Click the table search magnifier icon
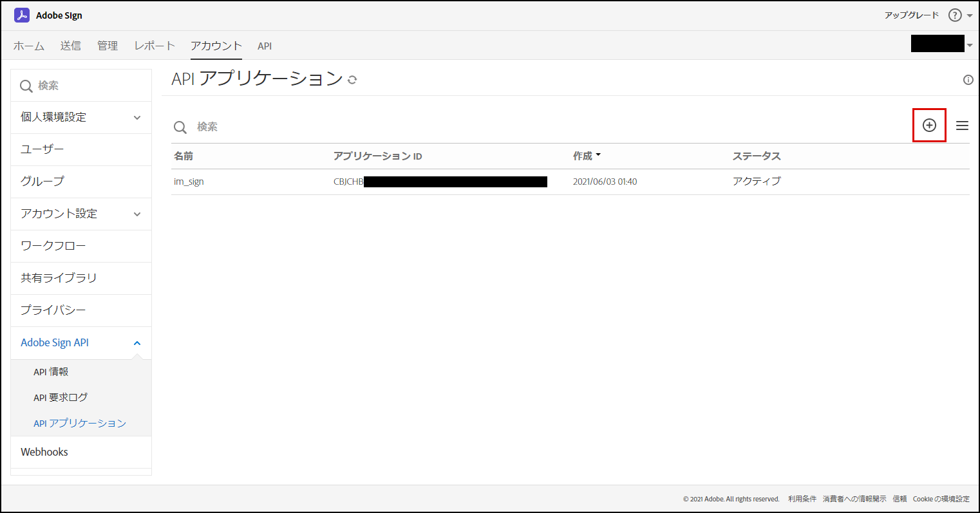This screenshot has height=513, width=980. coord(180,127)
